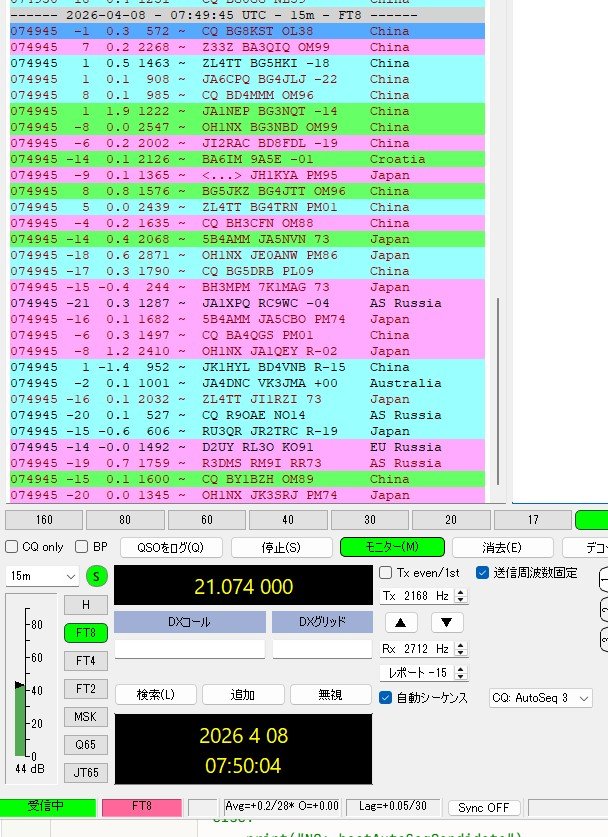608x837 pixels.
Task: Click the 2026 4 08 date clock display
Action: (243, 749)
